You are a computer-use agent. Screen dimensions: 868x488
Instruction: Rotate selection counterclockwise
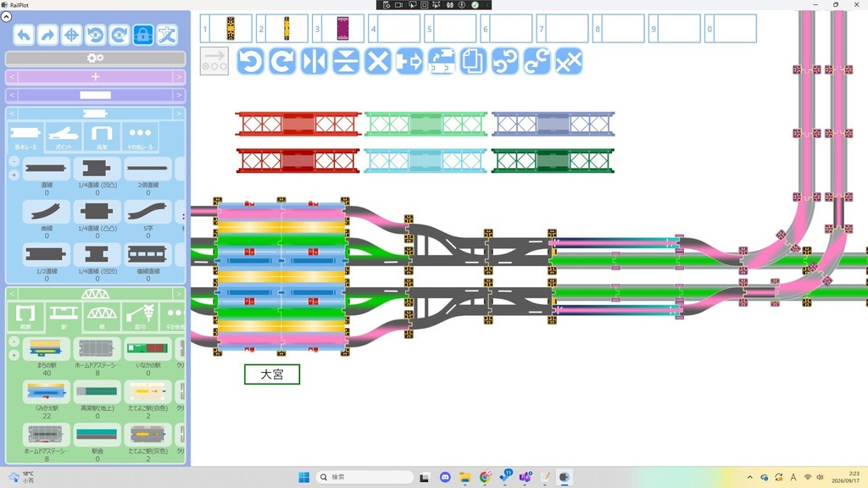point(251,61)
